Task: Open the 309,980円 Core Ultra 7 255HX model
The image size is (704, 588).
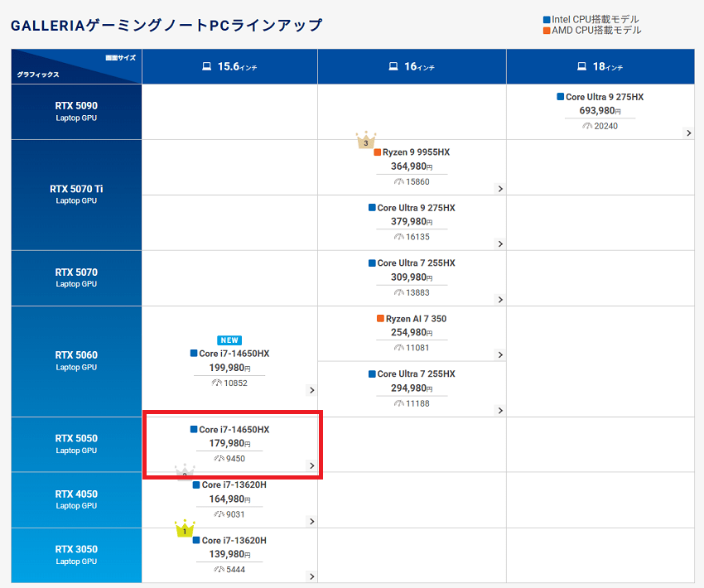Action: tap(412, 277)
